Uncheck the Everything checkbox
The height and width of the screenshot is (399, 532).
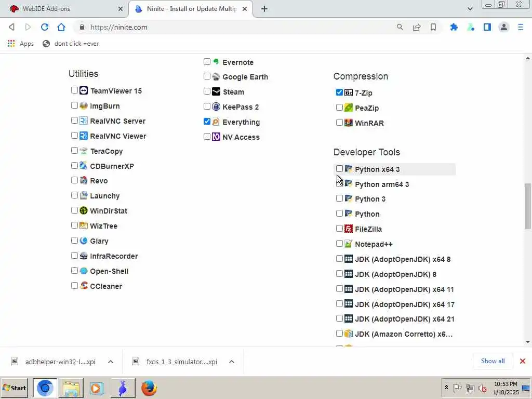coord(207,122)
